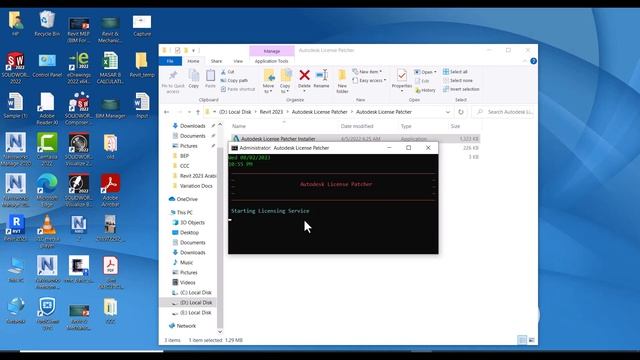Screen dimensions: 640x360
Task: Refresh the Explorer address bar
Action: 461,112
